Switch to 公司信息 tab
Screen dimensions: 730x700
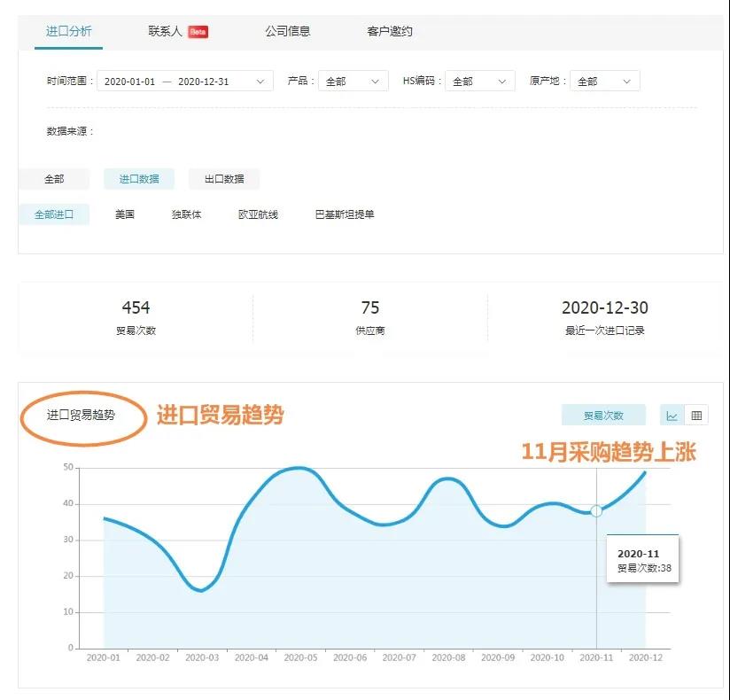click(x=288, y=31)
